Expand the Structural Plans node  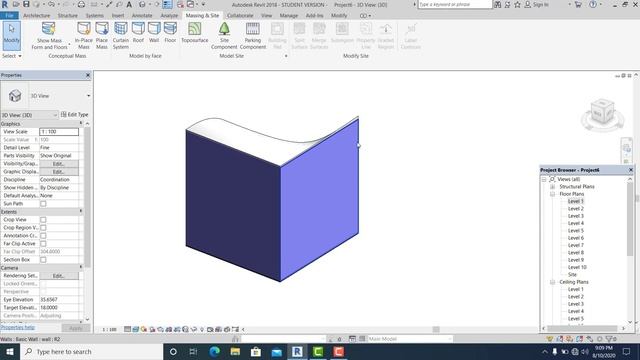(x=553, y=187)
